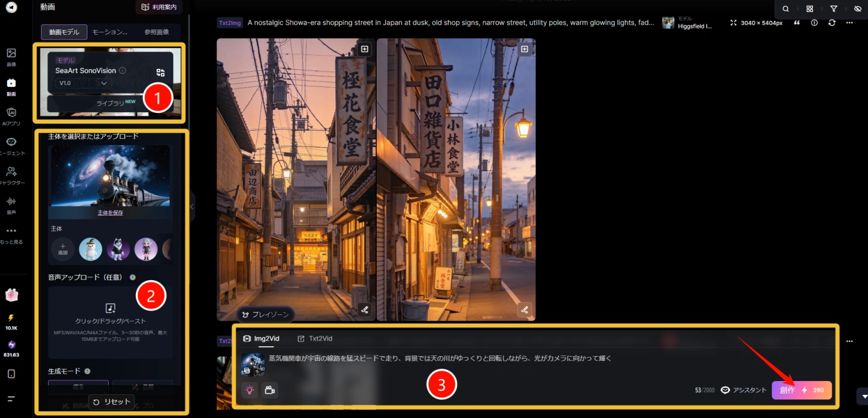Open the 音声 audio section
This screenshot has width=868, height=418.
[x=11, y=205]
